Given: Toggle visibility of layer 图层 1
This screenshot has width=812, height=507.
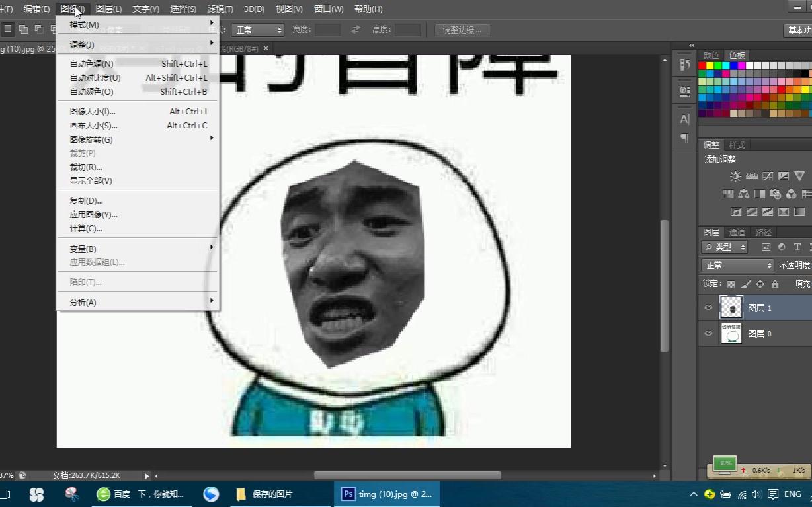Looking at the screenshot, I should tap(709, 307).
